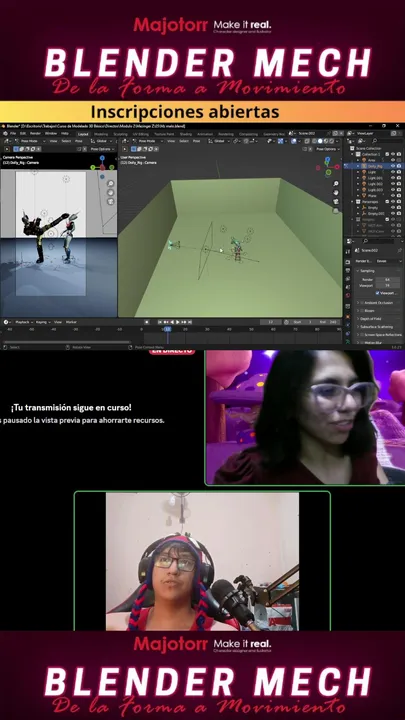This screenshot has height=720, width=405.
Task: Toggle gizmo visibility icon in right viewport
Action: [x=281, y=141]
